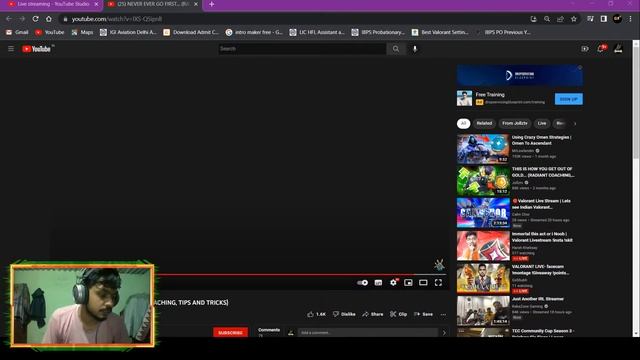Open the IBPS Probationary bookmark

378,32
